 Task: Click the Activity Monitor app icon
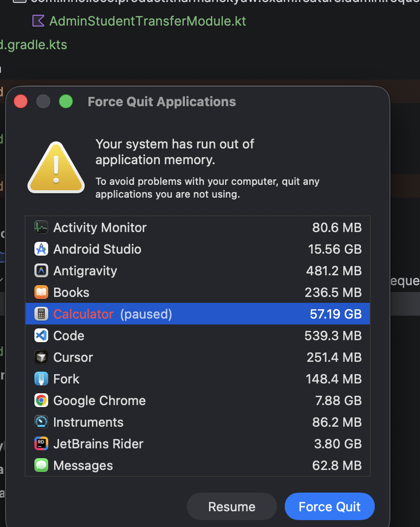(x=41, y=228)
